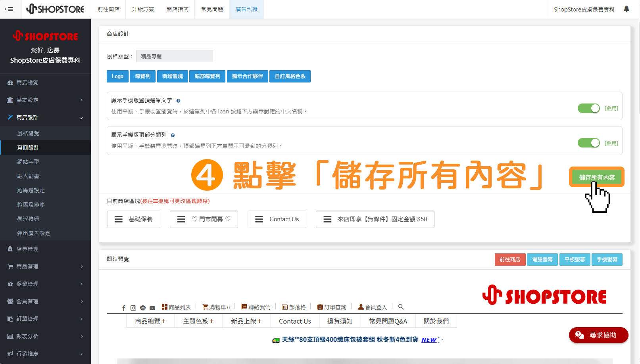This screenshot has width=640, height=364.
Task: Open 商店總覽 dashboard in sidebar
Action: tap(45, 82)
